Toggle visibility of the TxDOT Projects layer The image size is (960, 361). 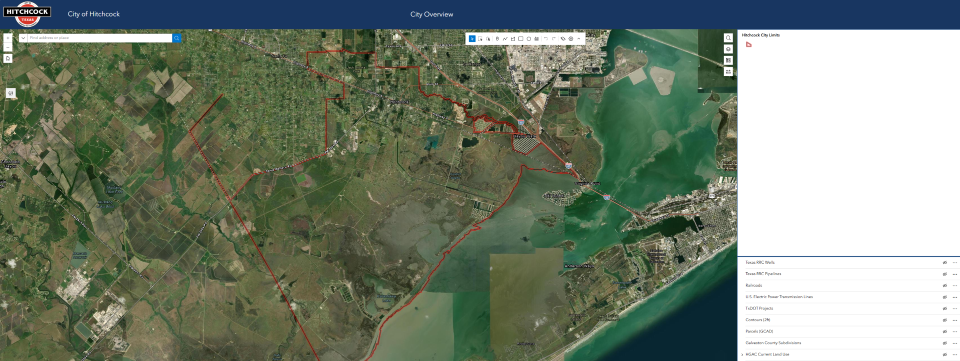pos(945,308)
